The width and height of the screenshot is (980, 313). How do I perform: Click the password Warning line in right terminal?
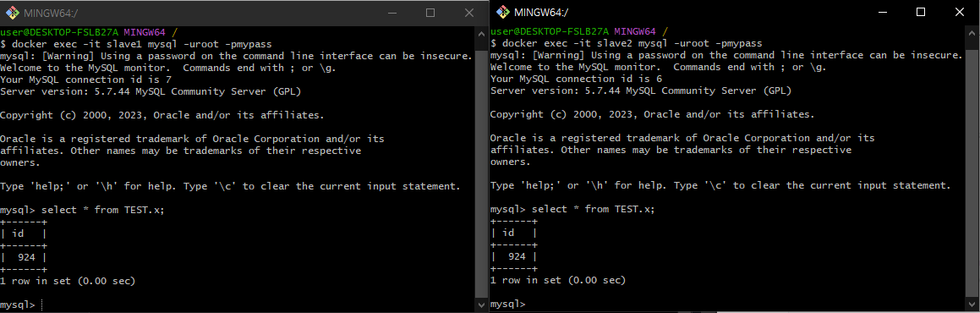click(x=727, y=55)
